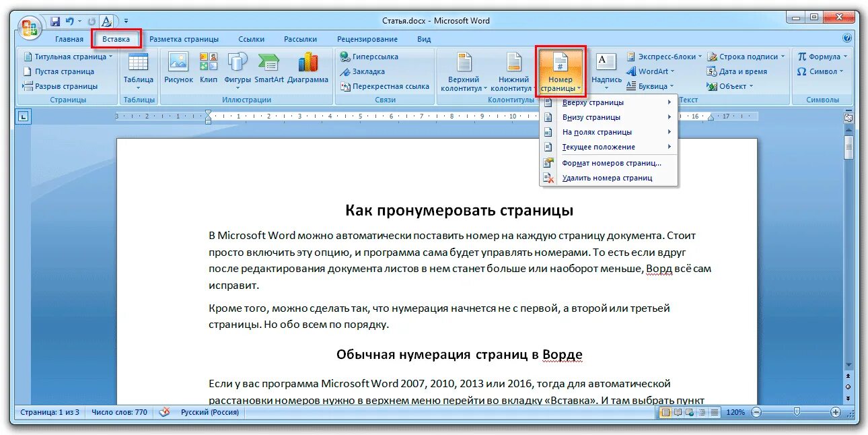Open the Верхний колонтитул header dropdown
868x435 pixels.
pos(464,71)
